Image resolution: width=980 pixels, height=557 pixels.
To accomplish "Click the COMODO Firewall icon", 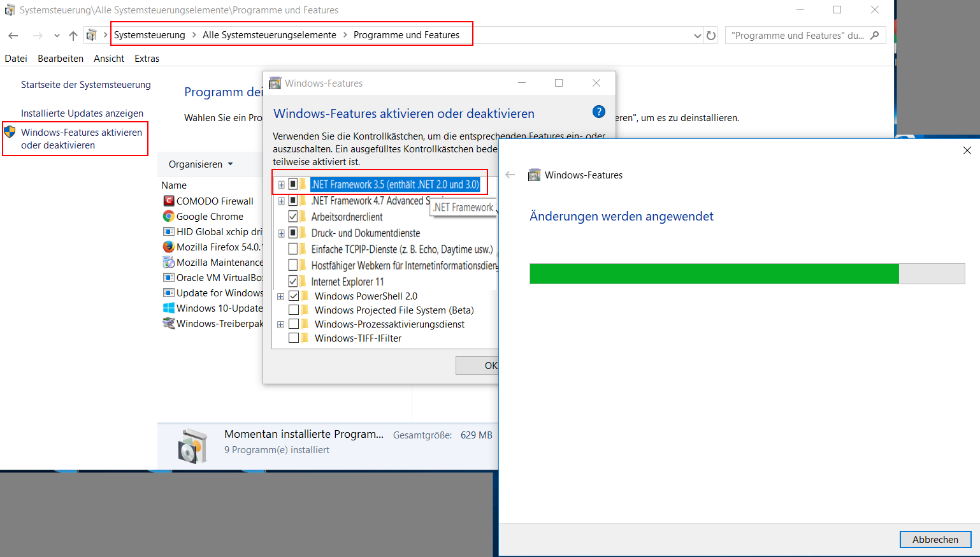I will click(x=169, y=201).
